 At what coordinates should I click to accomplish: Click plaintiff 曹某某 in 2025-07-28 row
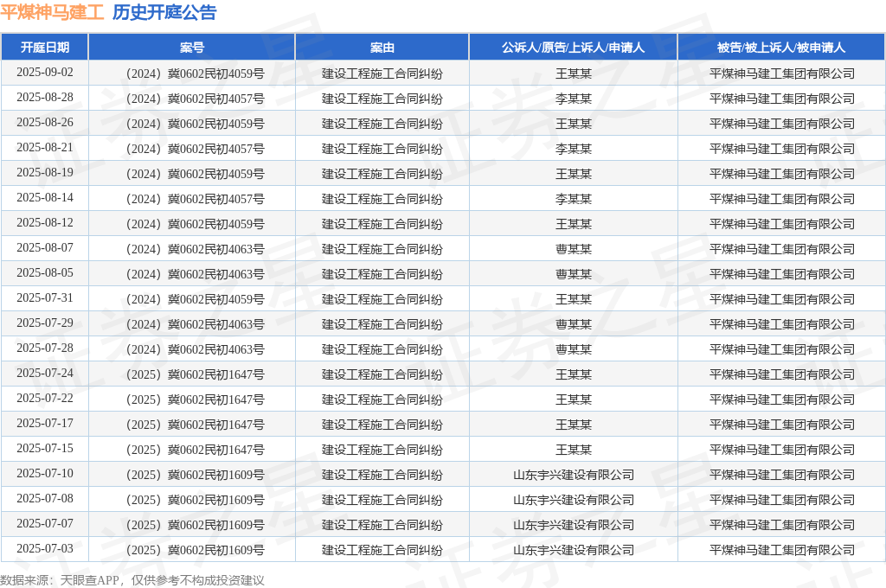[573, 349]
